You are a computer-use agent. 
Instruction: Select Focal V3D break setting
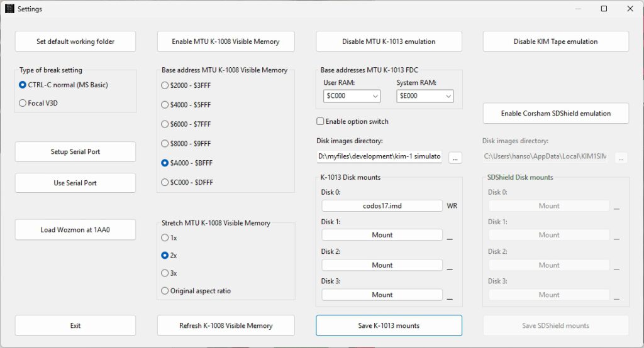(x=23, y=103)
